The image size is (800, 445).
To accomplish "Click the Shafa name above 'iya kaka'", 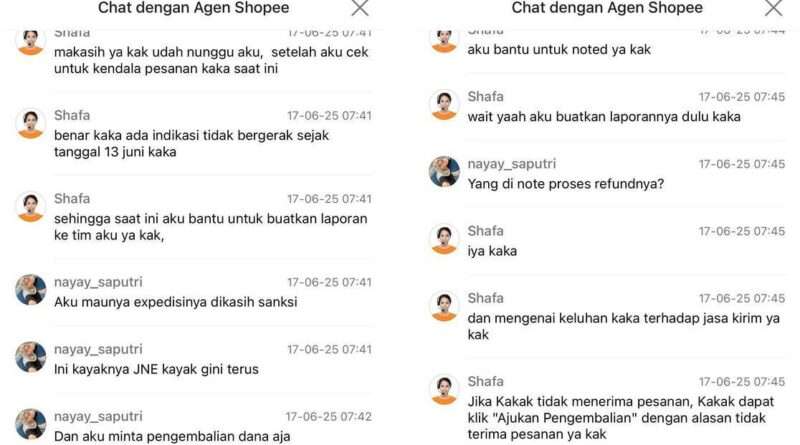I will tap(485, 231).
